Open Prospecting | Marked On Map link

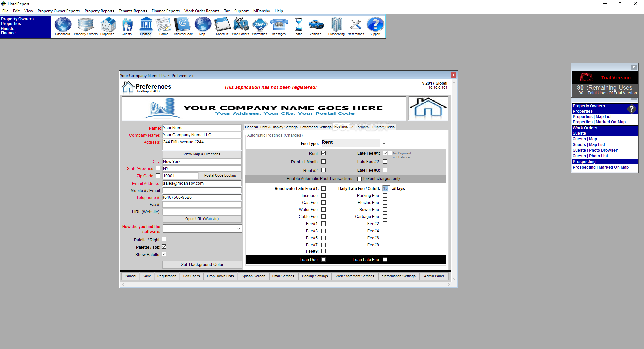click(x=600, y=167)
